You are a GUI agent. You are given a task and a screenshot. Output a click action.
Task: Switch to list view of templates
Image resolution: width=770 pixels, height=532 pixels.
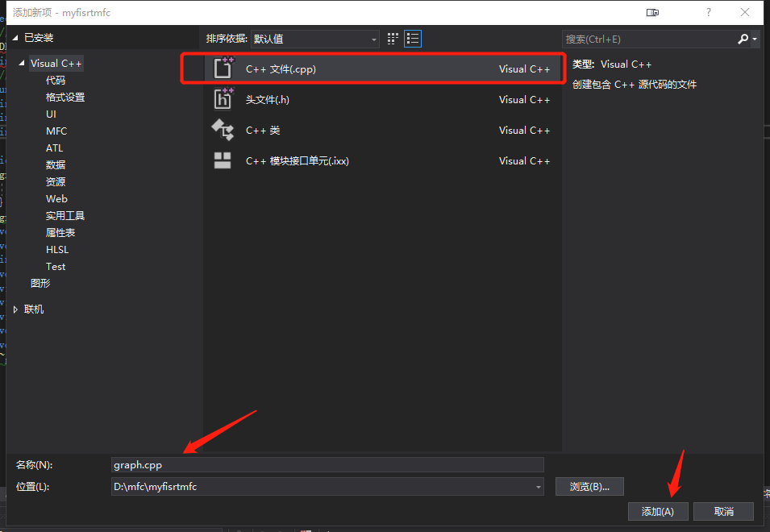coord(413,38)
